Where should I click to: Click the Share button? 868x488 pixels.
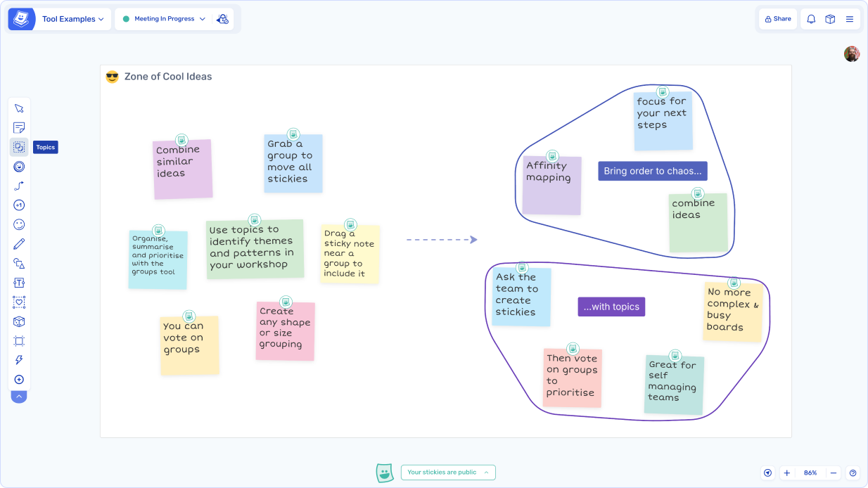point(777,19)
